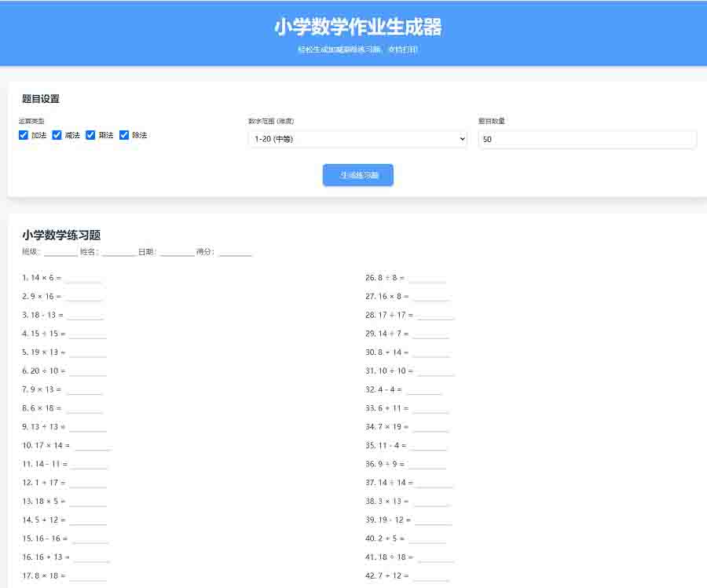This screenshot has height=588, width=707.
Task: Click the blank line after 日期
Action: tap(177, 253)
